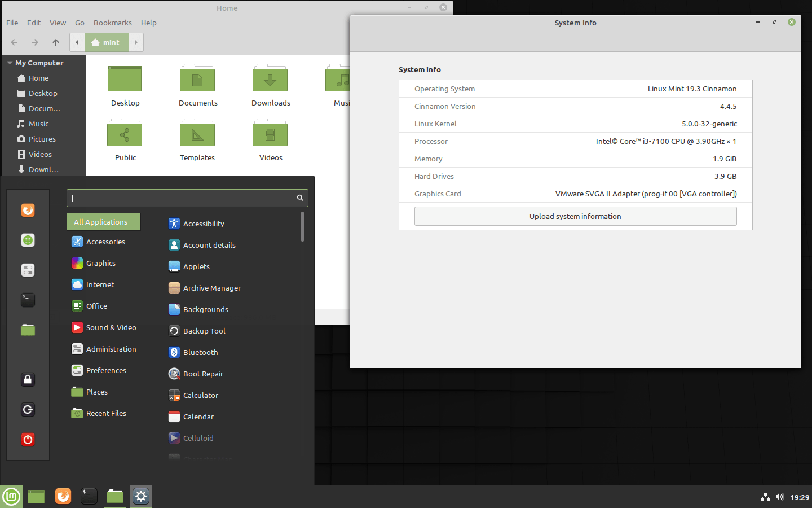Select the Places category in menu
The width and height of the screenshot is (812, 508).
[x=104, y=392]
